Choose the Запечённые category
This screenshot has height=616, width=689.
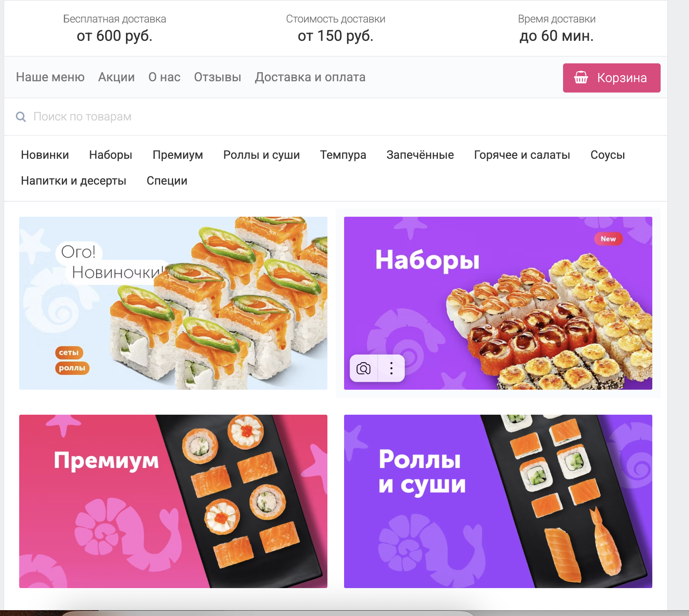420,155
